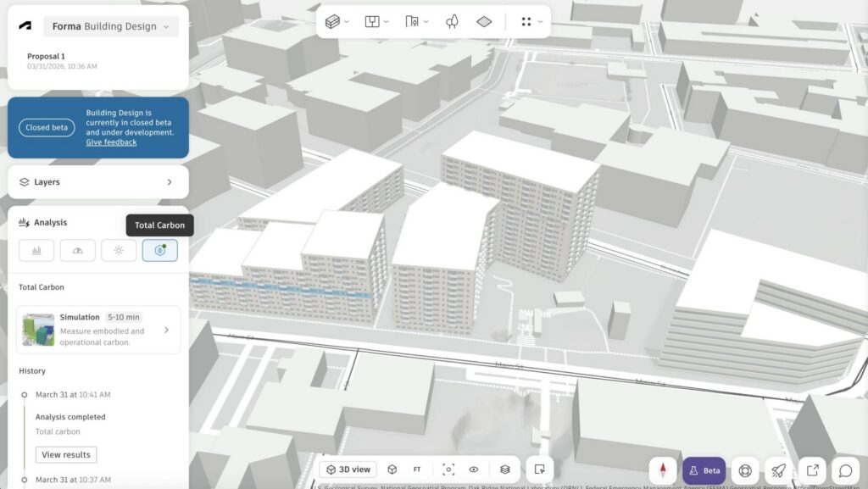This screenshot has width=868, height=489.
Task: Open the Forma Building Design dropdown
Action: (111, 26)
